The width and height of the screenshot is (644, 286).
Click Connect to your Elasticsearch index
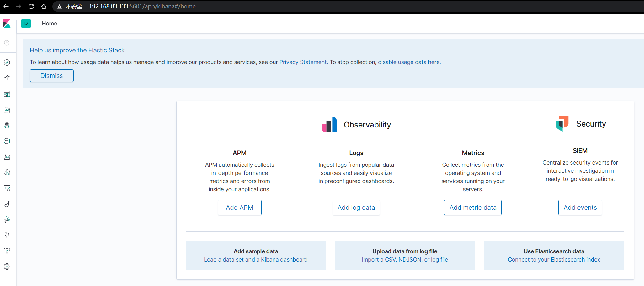click(x=554, y=260)
